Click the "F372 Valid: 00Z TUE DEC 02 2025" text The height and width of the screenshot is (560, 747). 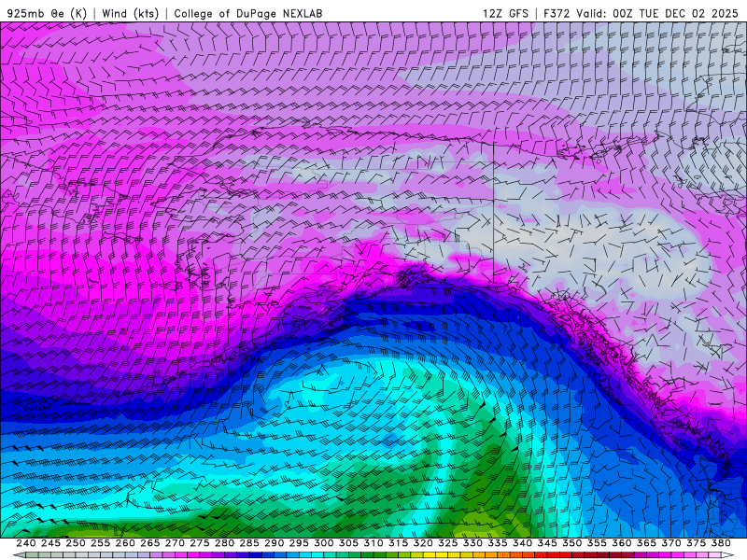click(x=641, y=13)
